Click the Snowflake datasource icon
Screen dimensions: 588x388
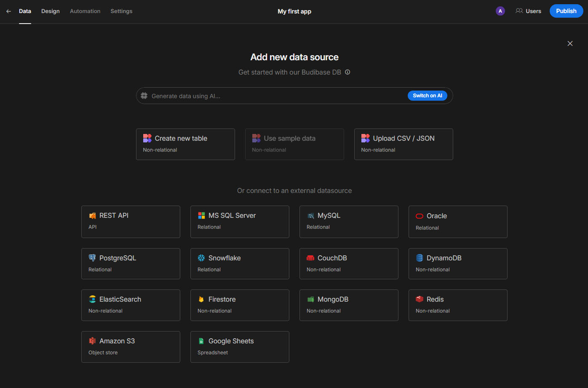pos(201,258)
